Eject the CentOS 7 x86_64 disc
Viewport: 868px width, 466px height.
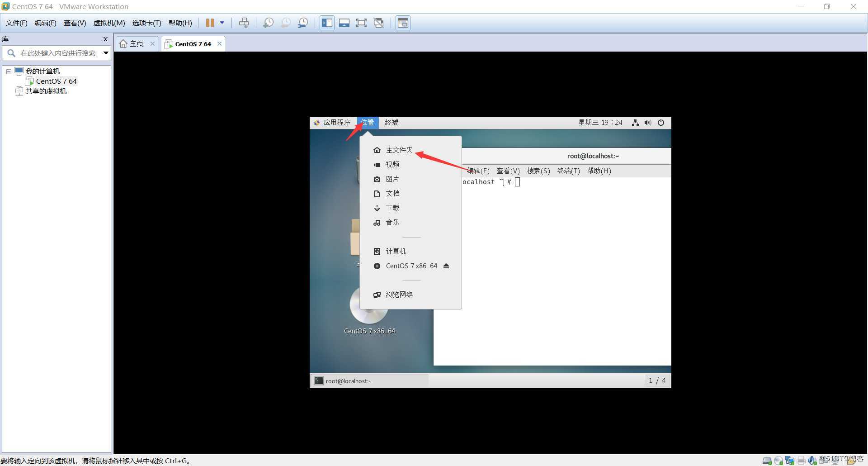pyautogui.click(x=446, y=266)
